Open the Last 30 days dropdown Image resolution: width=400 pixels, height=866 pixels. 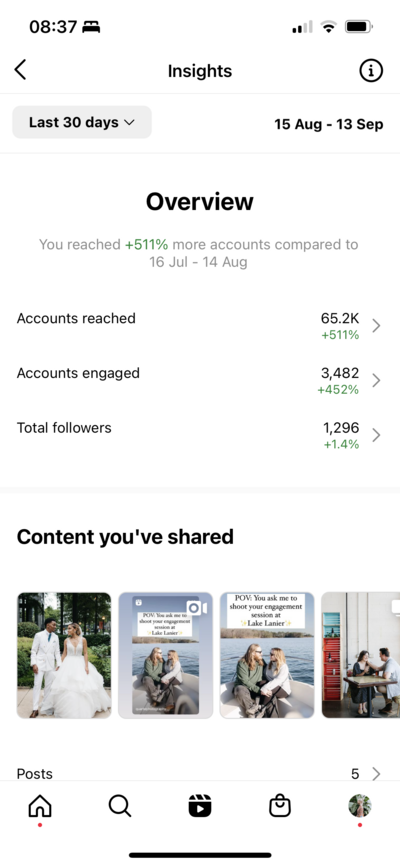click(82, 122)
